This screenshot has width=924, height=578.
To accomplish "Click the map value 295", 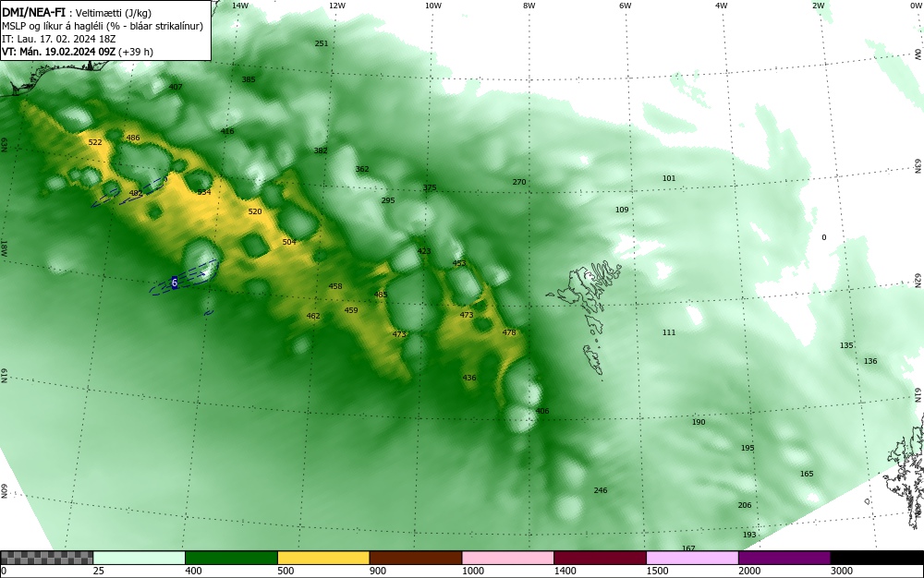I will pos(388,200).
